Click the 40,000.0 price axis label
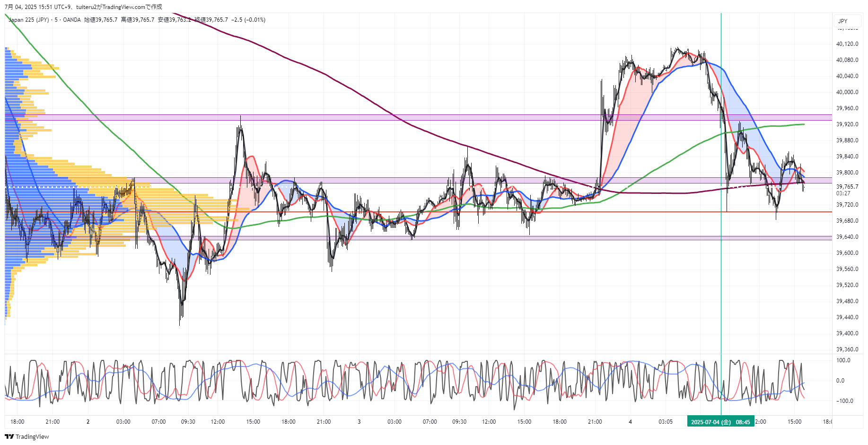 pyautogui.click(x=847, y=92)
